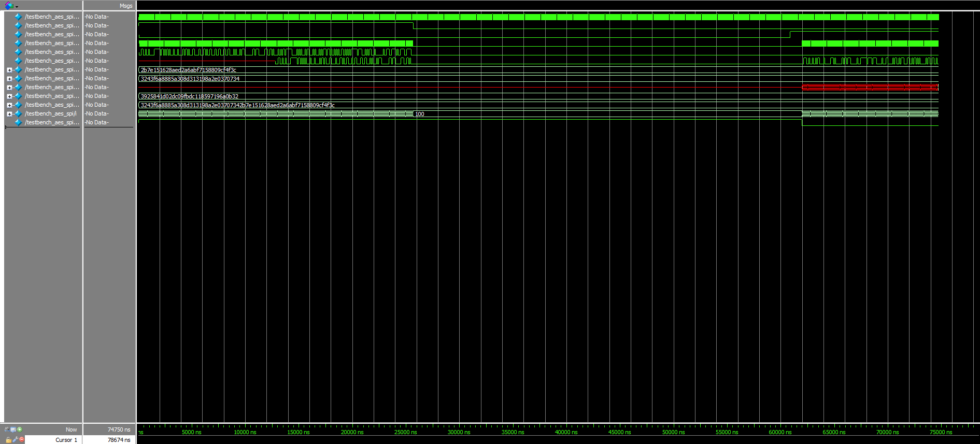Expand the bus showing the red undefined waveform
980x444 pixels.
(9, 88)
